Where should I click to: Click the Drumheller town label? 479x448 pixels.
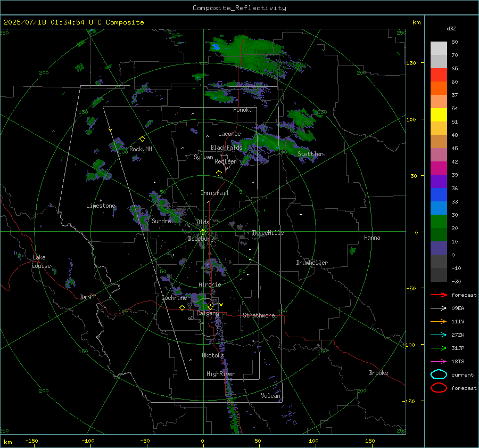(312, 263)
